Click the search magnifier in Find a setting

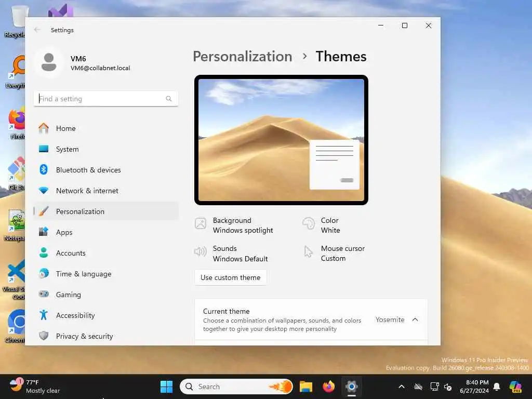(x=169, y=99)
